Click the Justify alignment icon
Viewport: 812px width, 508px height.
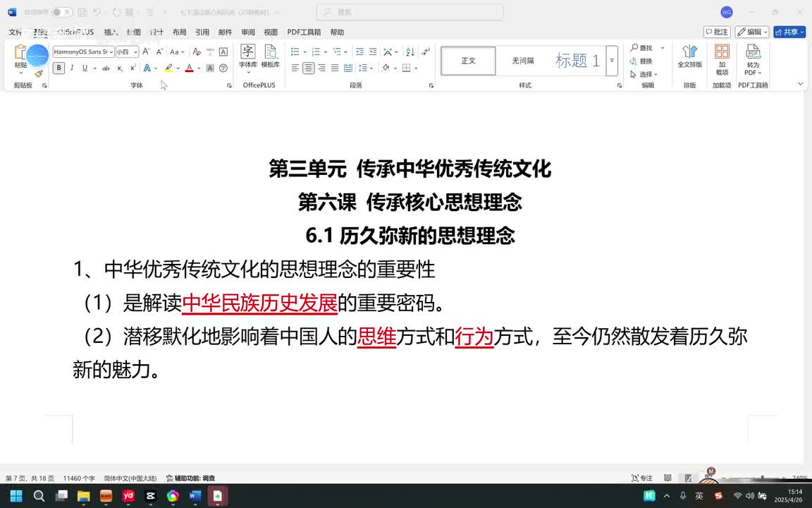click(x=335, y=68)
